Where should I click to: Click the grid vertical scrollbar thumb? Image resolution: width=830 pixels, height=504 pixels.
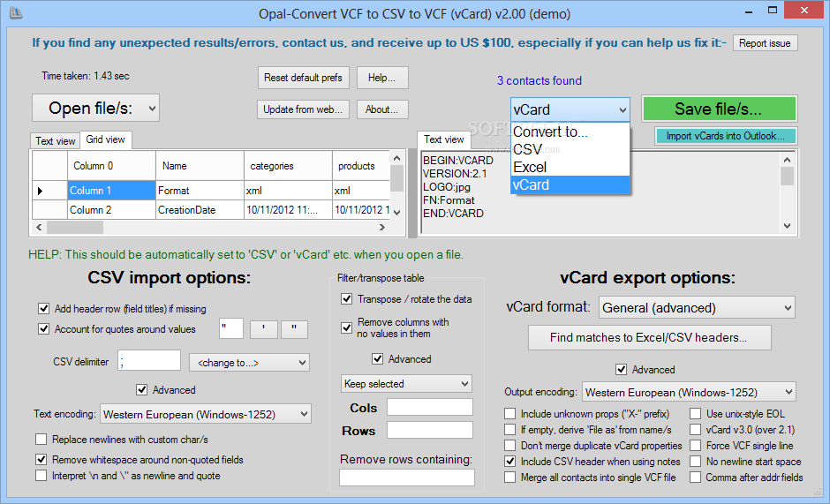point(397,177)
